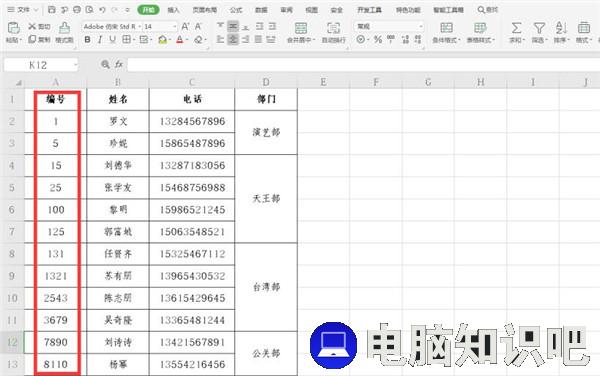Click the decrease decimal places icon
Screen dimensions: 600x376
click(x=418, y=39)
